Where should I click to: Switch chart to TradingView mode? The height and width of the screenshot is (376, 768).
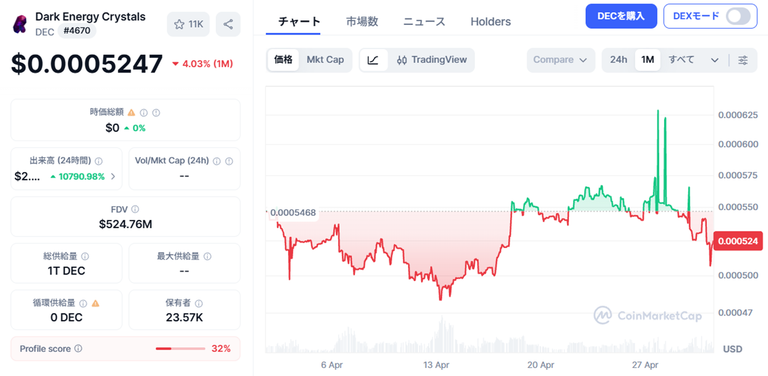click(431, 60)
